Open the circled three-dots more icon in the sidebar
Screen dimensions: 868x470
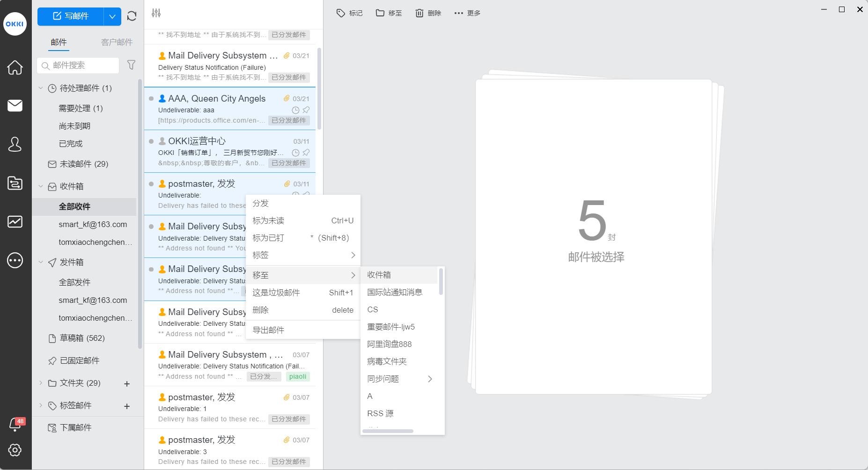click(15, 260)
